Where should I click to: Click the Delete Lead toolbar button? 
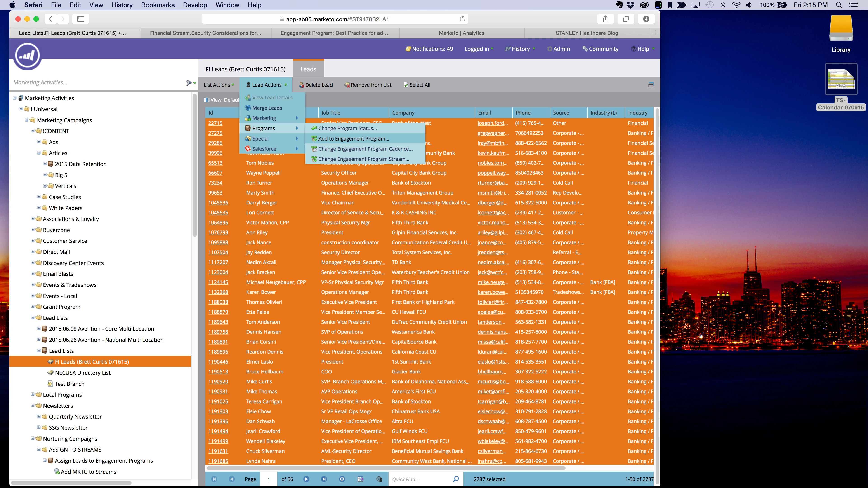[x=316, y=85]
